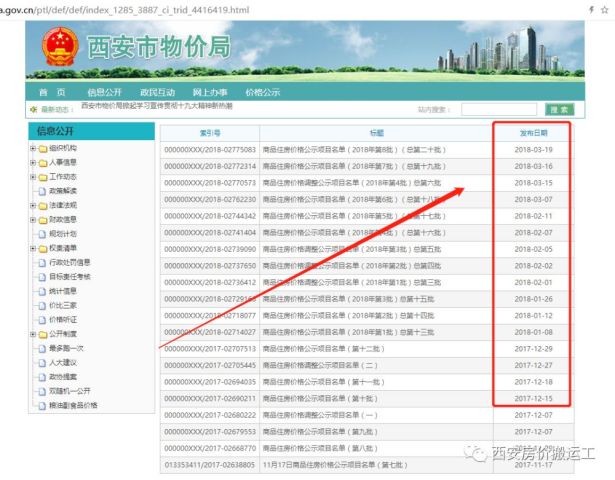Click the bookmark star icon in address bar
This screenshot has width=615, height=480.
[x=604, y=10]
